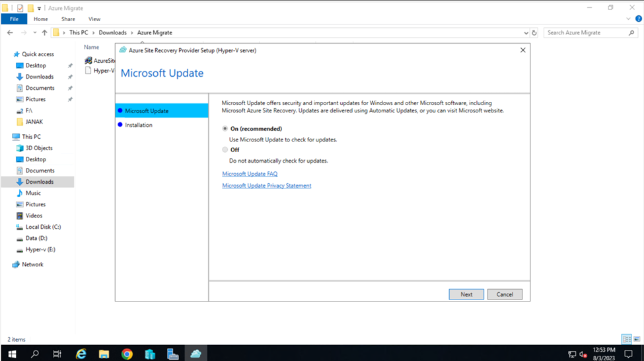644x361 pixels.
Task: Switch to large icons view layout
Action: (x=637, y=339)
